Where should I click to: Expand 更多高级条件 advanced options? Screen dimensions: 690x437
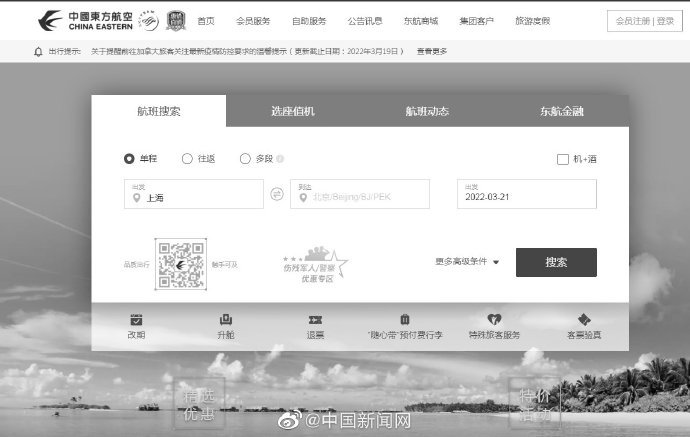coord(467,262)
